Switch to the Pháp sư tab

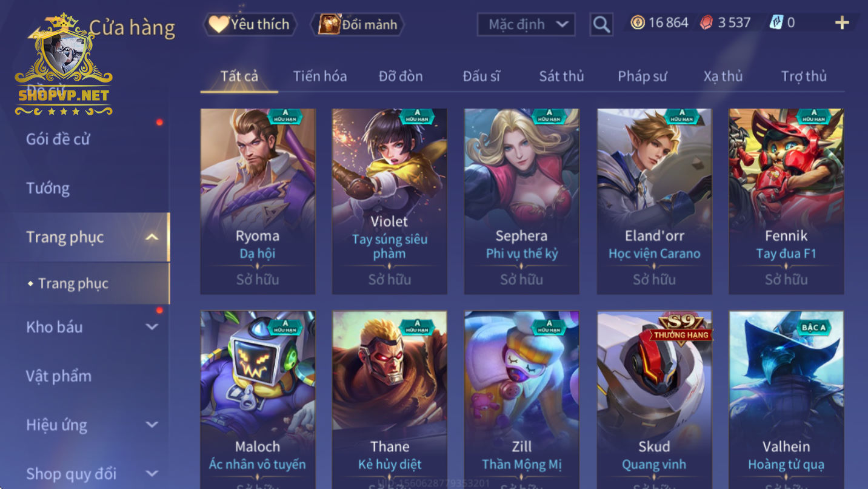tap(642, 76)
